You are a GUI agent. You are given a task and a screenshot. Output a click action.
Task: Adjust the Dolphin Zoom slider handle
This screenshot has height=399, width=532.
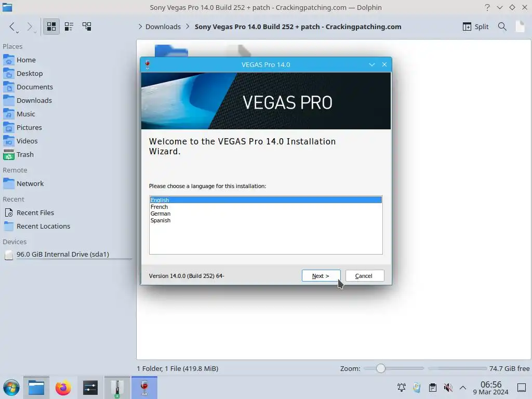381,368
